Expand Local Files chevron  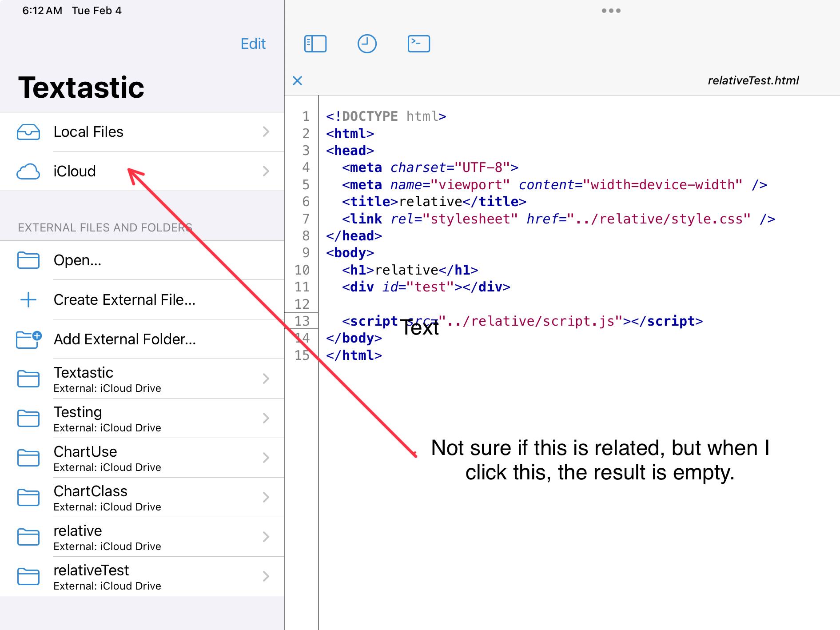(266, 132)
